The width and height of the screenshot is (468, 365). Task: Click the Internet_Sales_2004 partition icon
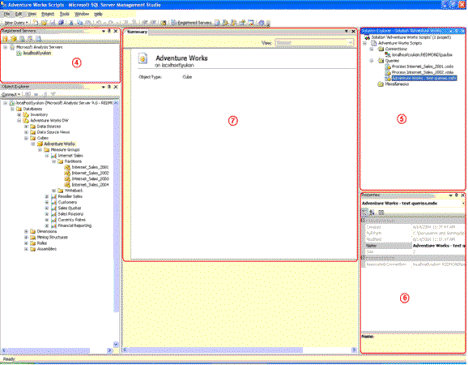click(67, 185)
